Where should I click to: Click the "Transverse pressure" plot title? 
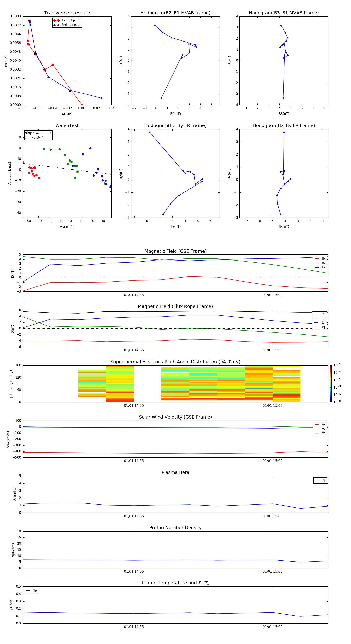click(x=67, y=13)
